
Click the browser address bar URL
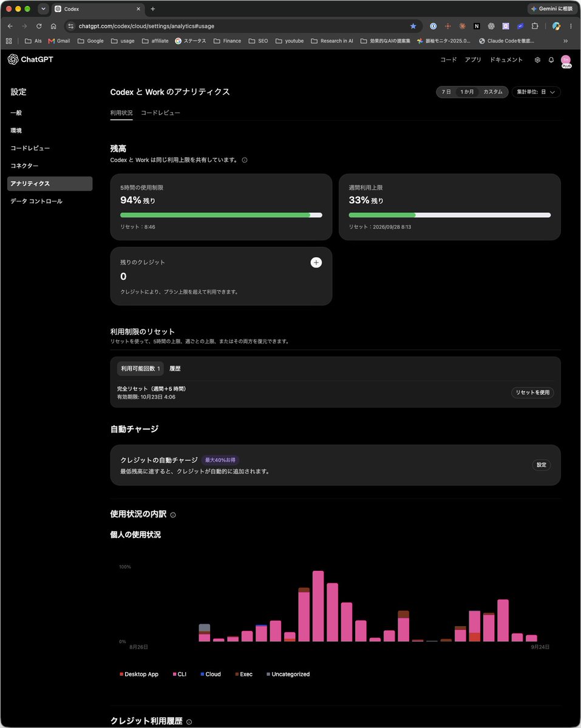point(146,26)
